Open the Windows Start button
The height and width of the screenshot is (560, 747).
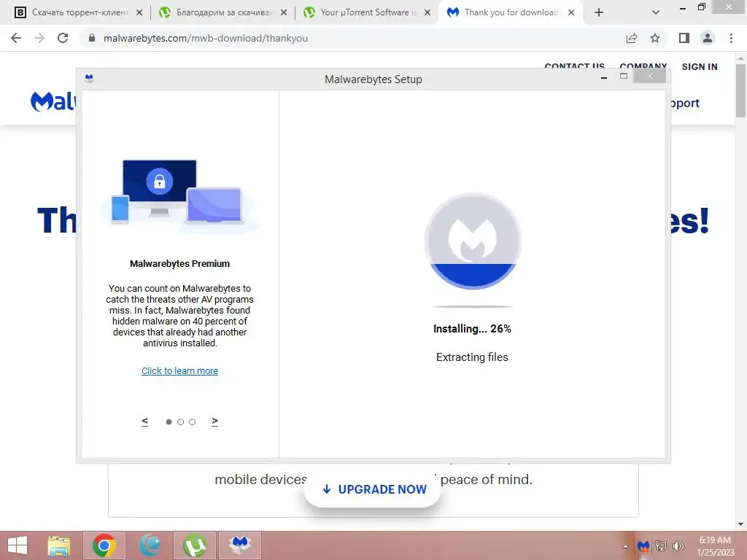coord(18,545)
